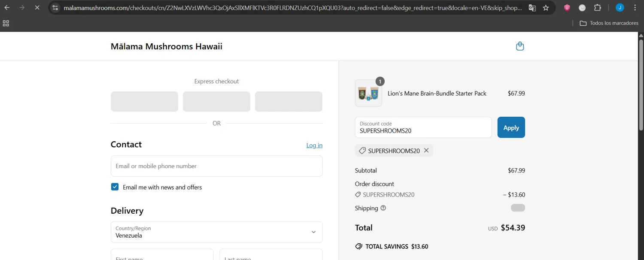Image resolution: width=644 pixels, height=260 pixels.
Task: Focus the Discount code field
Action: pos(423,127)
